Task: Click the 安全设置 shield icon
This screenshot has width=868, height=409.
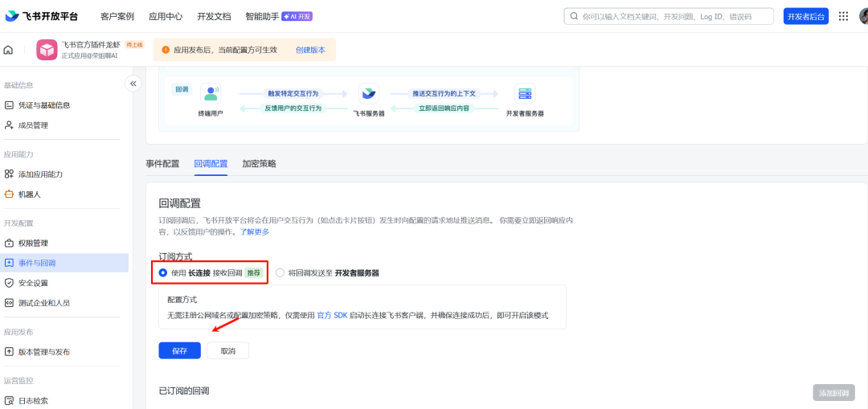Action: click(x=9, y=283)
